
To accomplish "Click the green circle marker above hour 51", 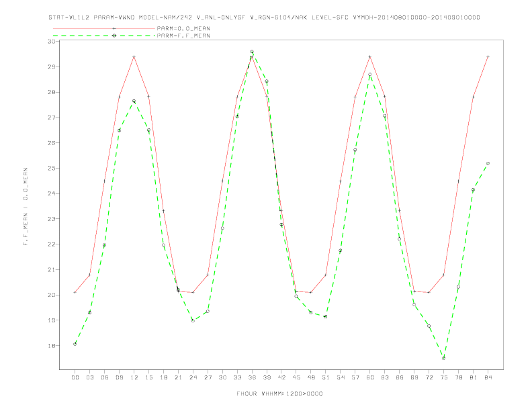I will click(x=326, y=317).
